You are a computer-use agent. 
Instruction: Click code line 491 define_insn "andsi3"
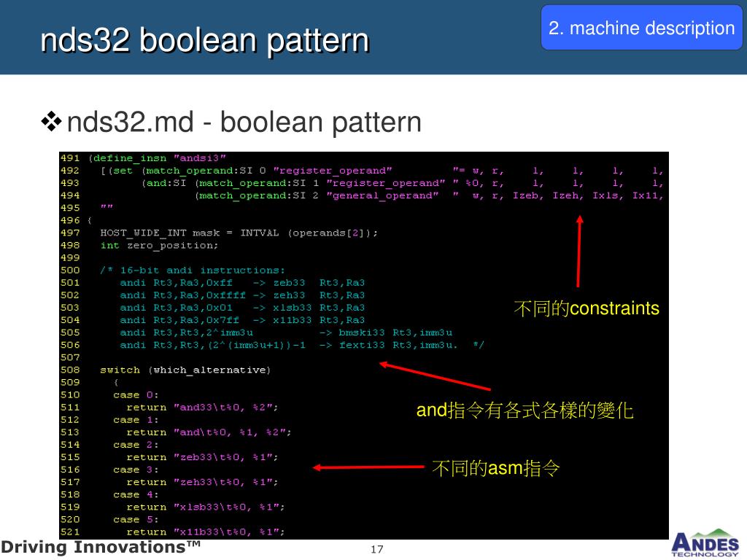point(158,158)
